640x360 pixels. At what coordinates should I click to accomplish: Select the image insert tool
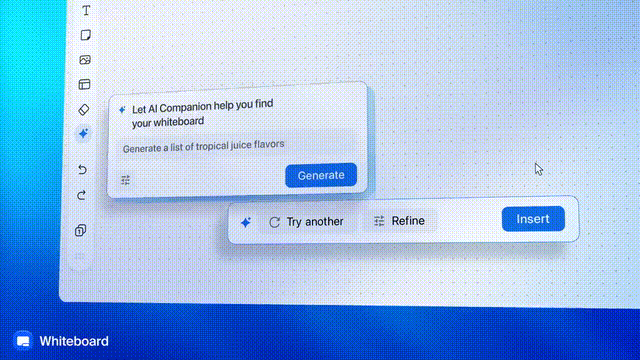click(85, 60)
